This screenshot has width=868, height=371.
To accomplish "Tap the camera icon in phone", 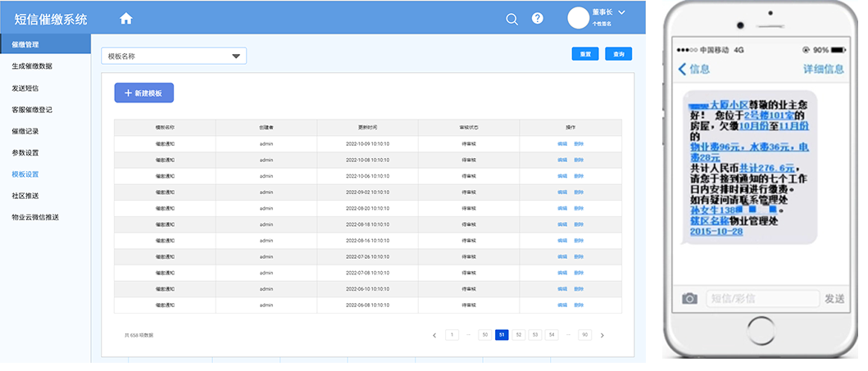I will [689, 299].
